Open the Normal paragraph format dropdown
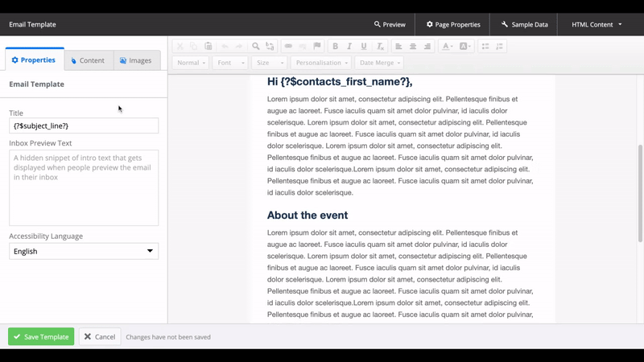 pos(191,63)
